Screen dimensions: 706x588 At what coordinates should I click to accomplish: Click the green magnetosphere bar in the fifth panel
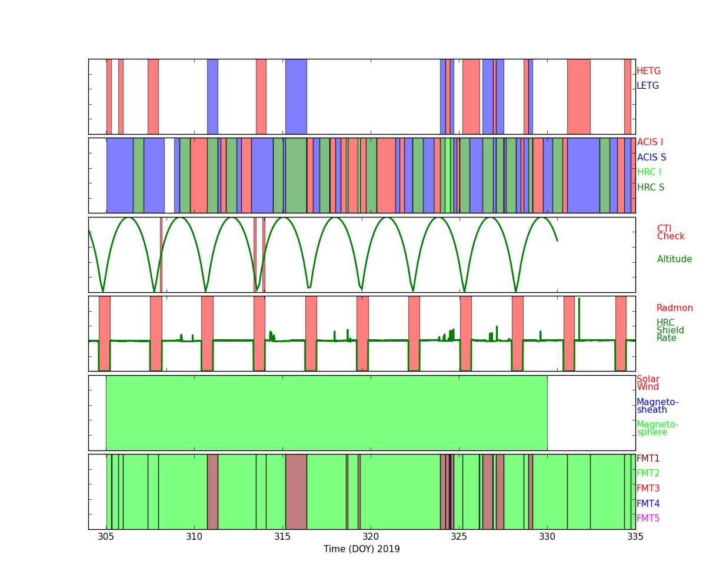click(327, 413)
